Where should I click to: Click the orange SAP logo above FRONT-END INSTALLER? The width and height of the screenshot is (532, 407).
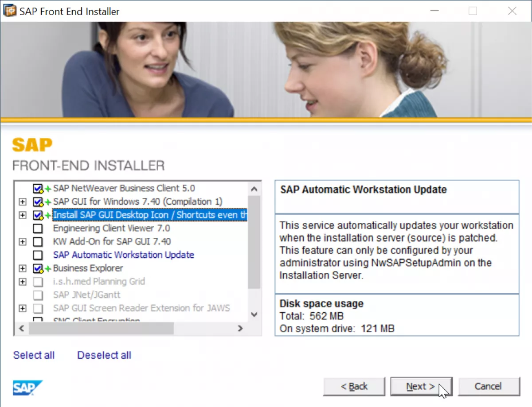click(x=32, y=145)
